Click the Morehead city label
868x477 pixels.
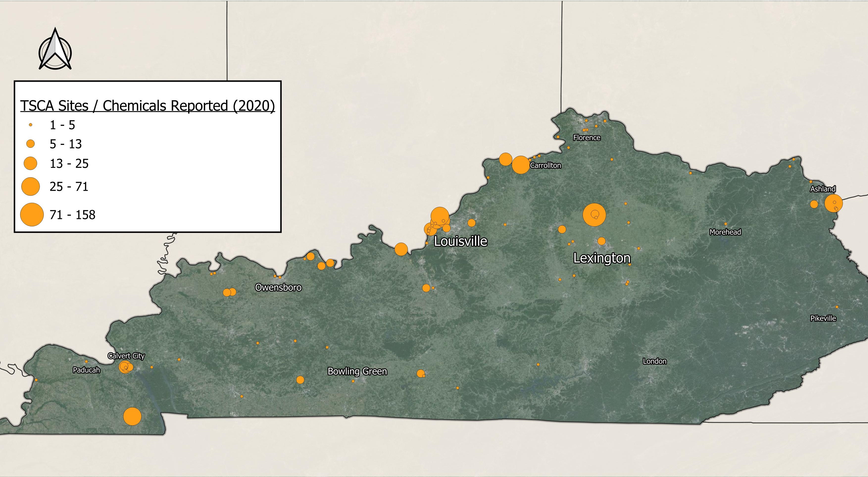[x=725, y=232]
